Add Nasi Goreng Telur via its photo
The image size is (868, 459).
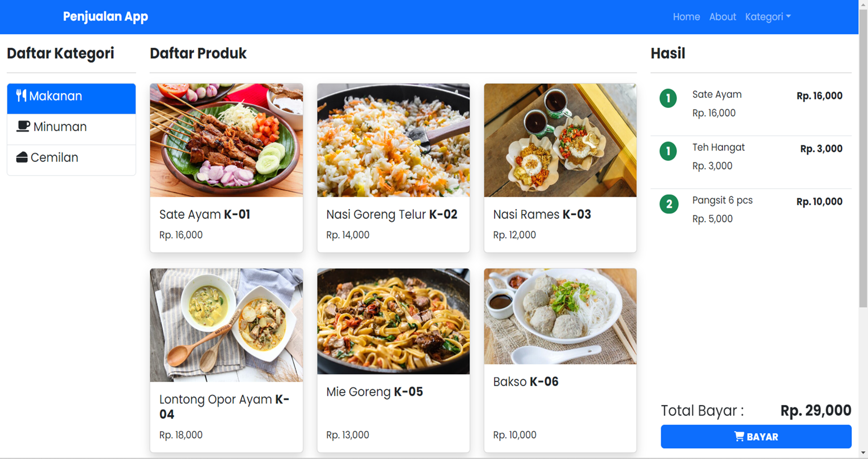(393, 140)
